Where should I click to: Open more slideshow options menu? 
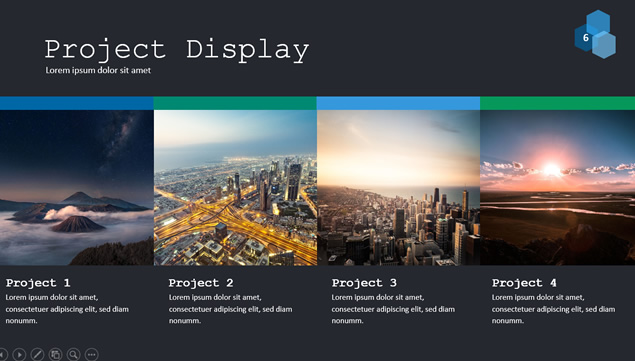click(92, 355)
